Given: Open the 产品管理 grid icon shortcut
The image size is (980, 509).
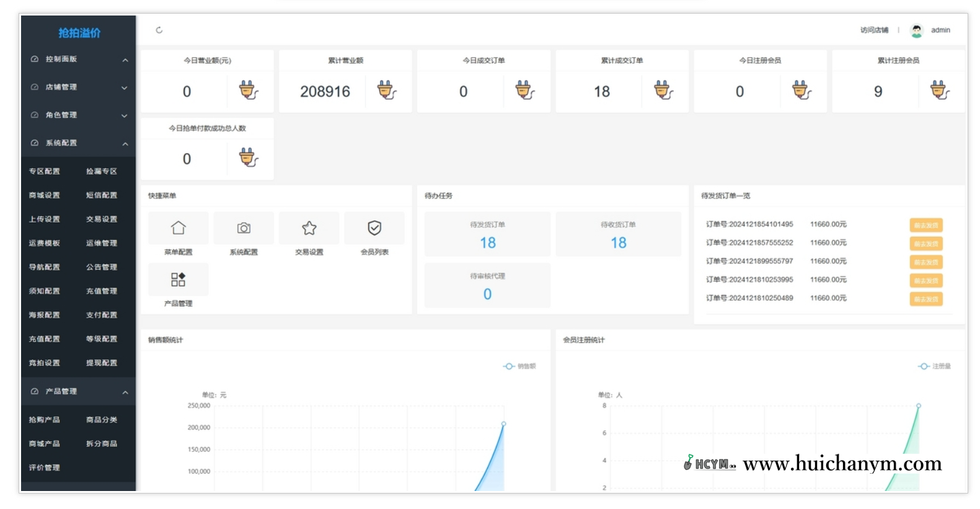Looking at the screenshot, I should pos(178,280).
